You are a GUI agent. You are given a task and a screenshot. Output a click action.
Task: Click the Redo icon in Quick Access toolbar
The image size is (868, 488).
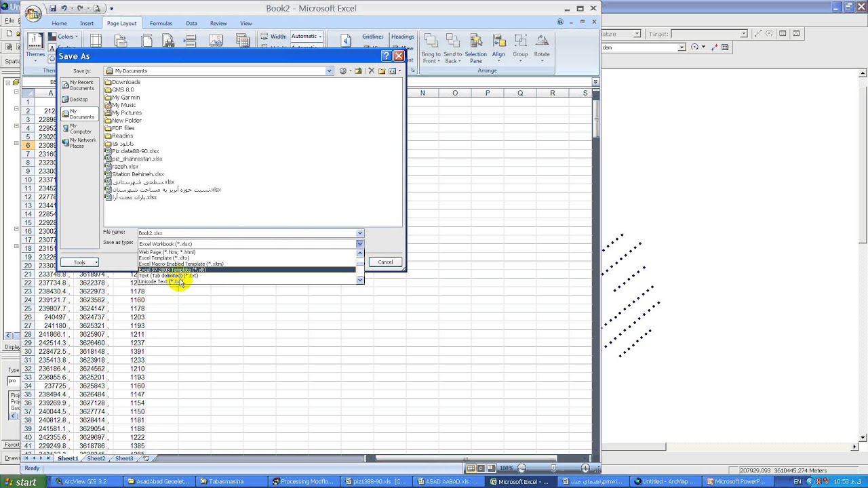coord(81,8)
